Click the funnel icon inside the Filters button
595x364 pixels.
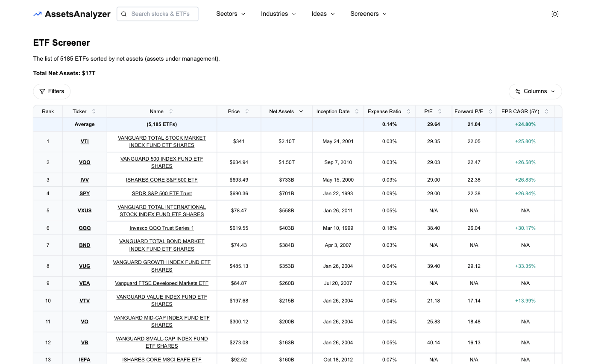42,91
